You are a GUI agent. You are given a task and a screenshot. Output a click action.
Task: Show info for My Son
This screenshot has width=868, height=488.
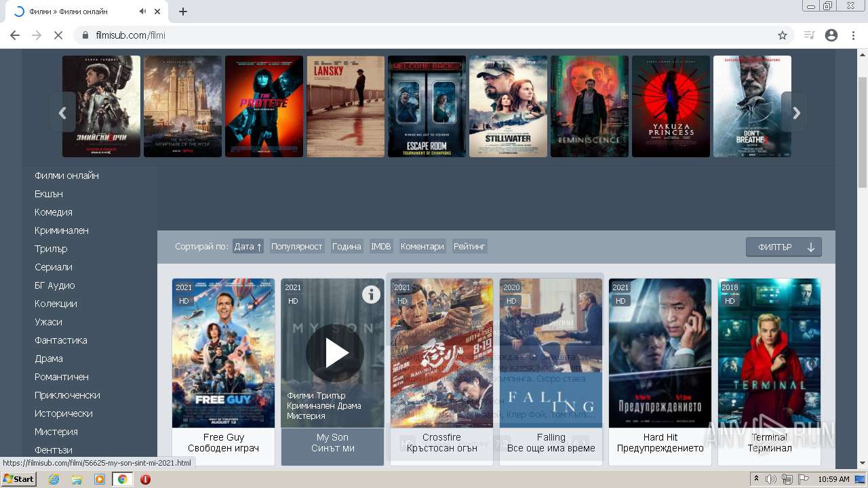coord(371,294)
